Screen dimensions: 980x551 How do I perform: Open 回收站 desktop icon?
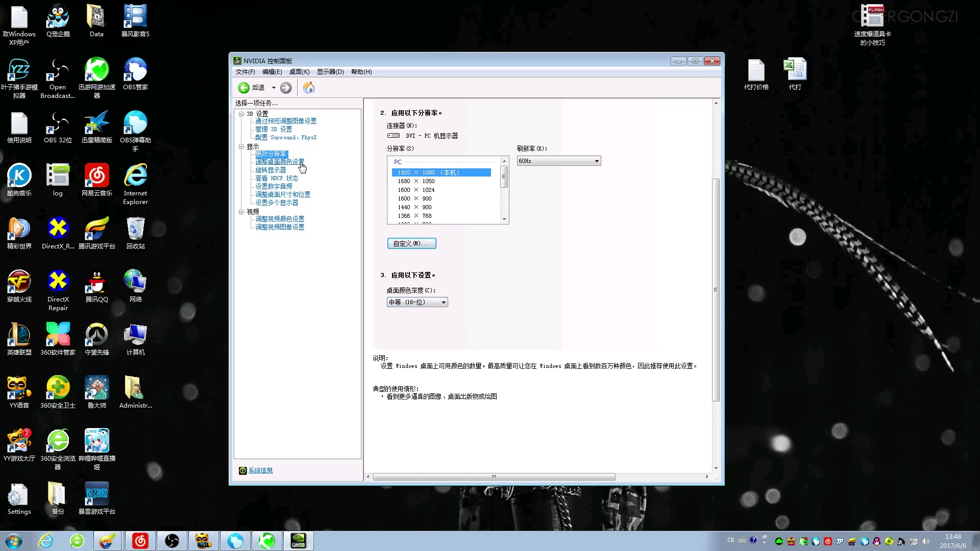click(136, 233)
